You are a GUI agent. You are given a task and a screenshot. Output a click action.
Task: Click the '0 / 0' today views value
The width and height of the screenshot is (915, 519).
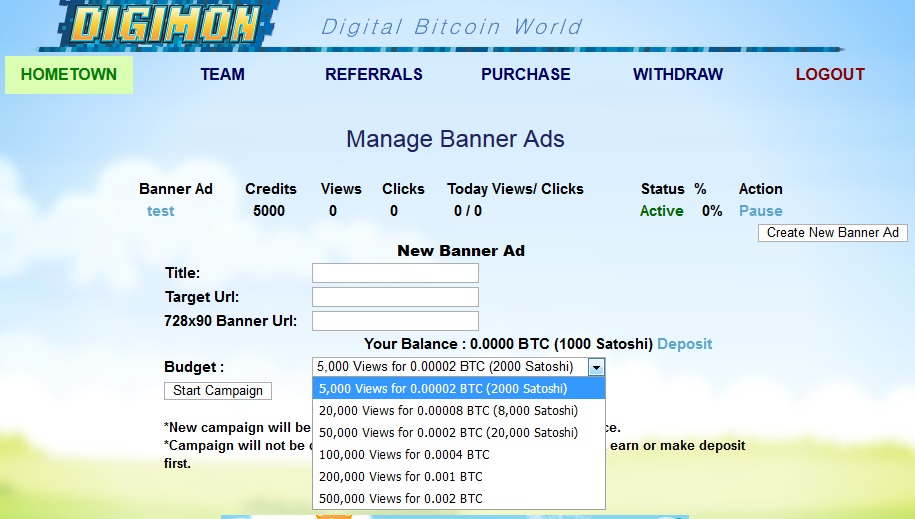(468, 211)
